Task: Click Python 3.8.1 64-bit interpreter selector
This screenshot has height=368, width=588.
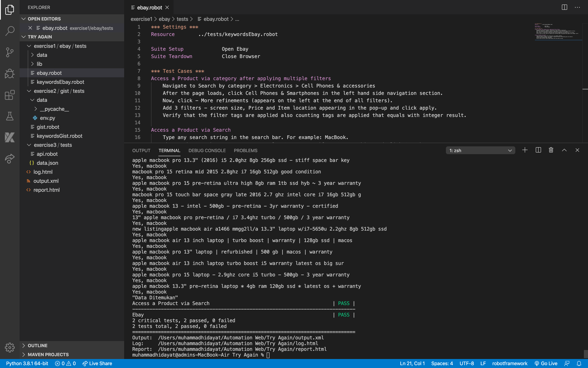Action: [27, 363]
